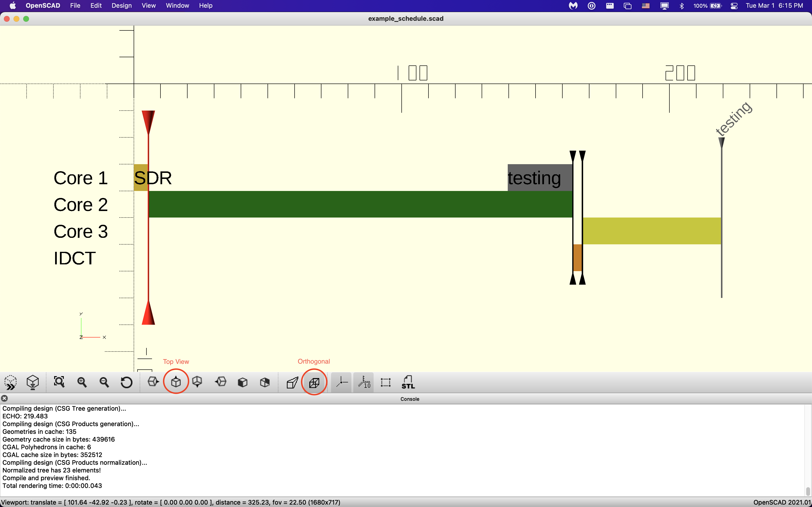
Task: Toggle Show Axes button
Action: click(x=341, y=382)
